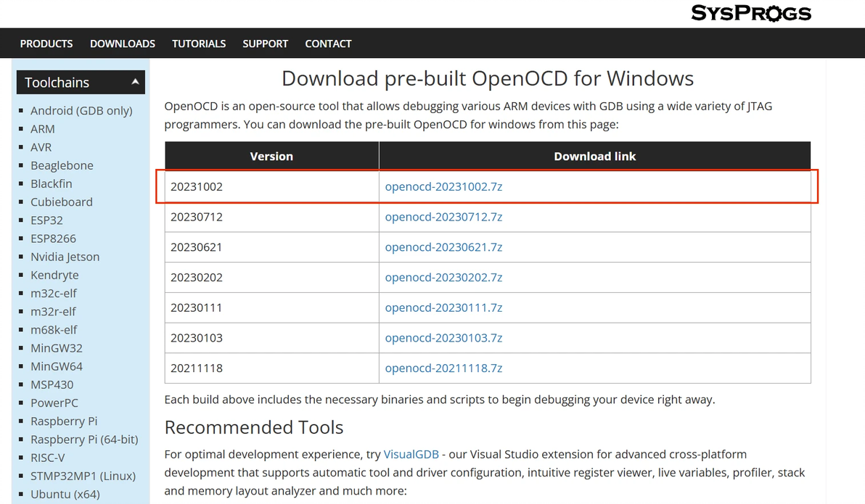Open the RISC-V toolchain link
The image size is (865, 504).
coord(48,458)
